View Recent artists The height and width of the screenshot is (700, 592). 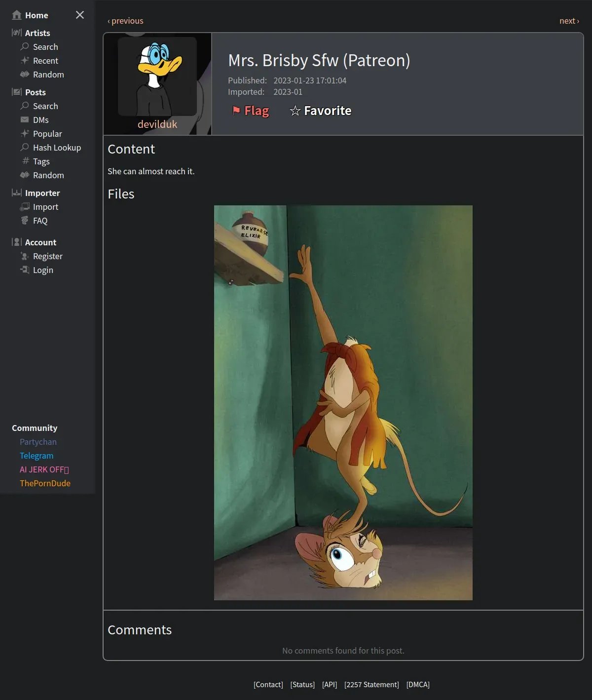[45, 60]
